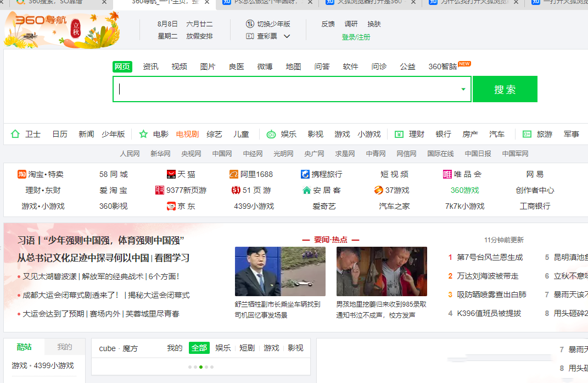Open hot item 万达刘海波被带走
588x383 pixels.
click(488, 276)
